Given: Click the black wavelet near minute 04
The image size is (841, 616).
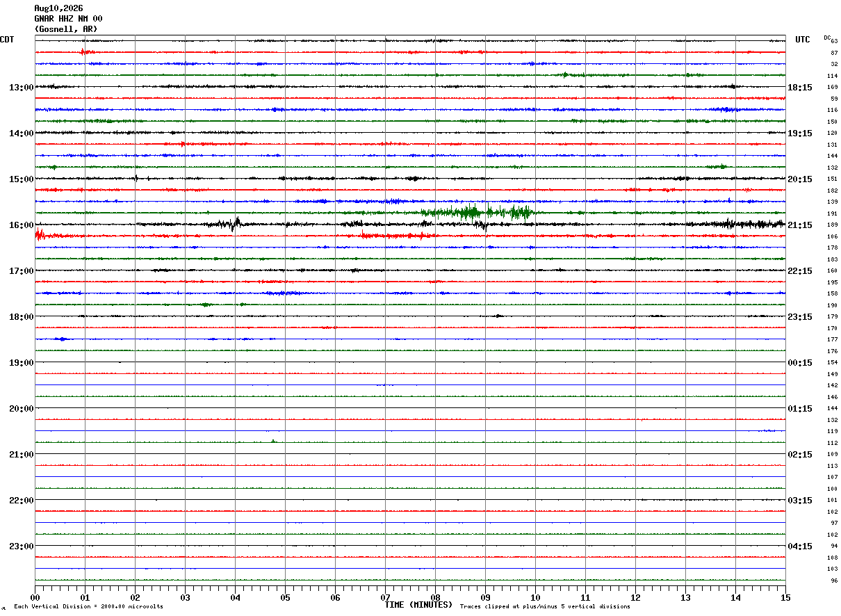Looking at the screenshot, I should 235,224.
